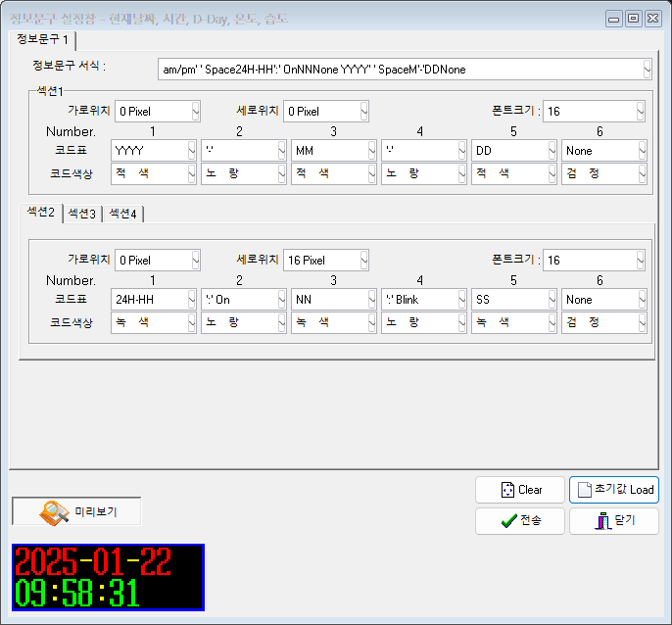
Task: Minimize the settings window
Action: 614,19
